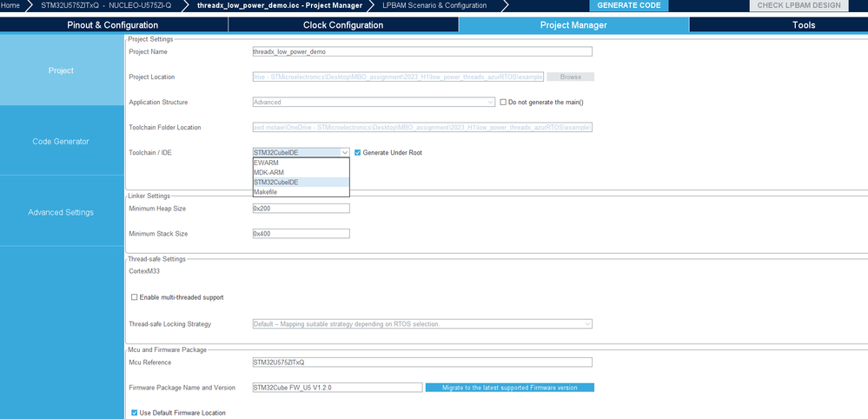Click the Project Location label

click(x=152, y=77)
